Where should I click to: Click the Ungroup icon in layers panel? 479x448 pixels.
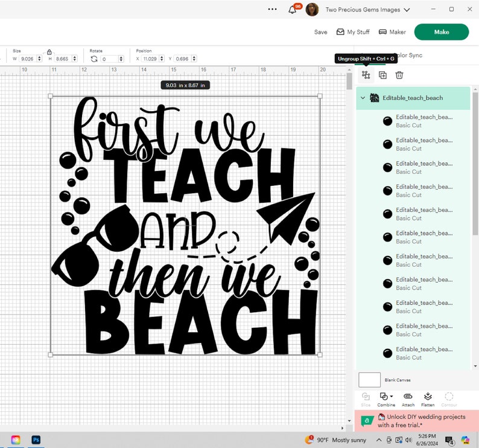tap(366, 75)
